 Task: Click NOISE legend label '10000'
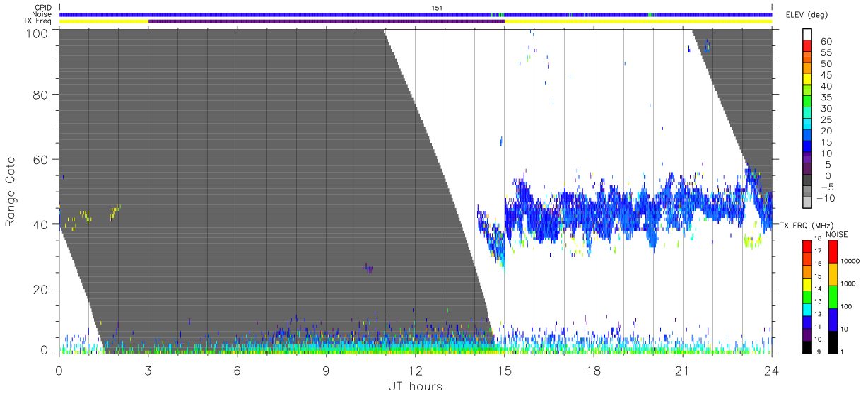click(850, 262)
